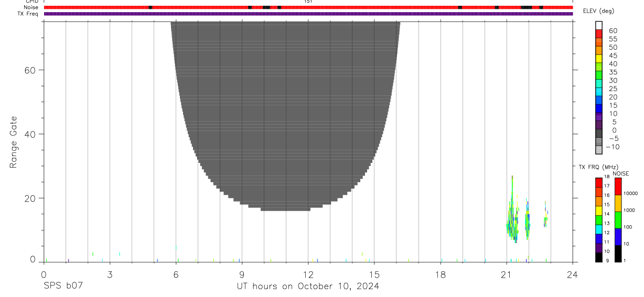Select the light grey bottom ELEV swatch at −10
The image size is (644, 297).
599,149
